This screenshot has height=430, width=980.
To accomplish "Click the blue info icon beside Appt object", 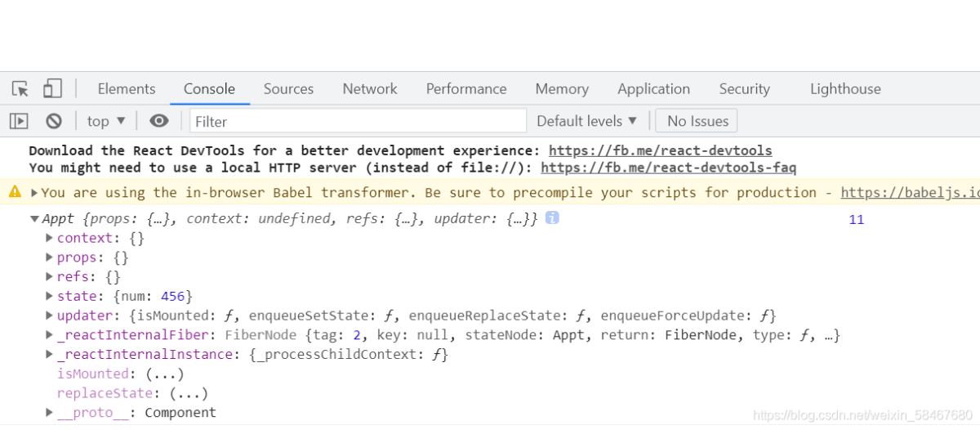I will 552,218.
